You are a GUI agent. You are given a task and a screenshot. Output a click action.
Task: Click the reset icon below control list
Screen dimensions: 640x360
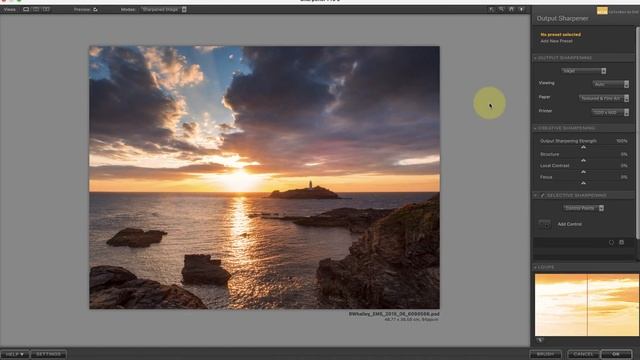click(x=611, y=242)
